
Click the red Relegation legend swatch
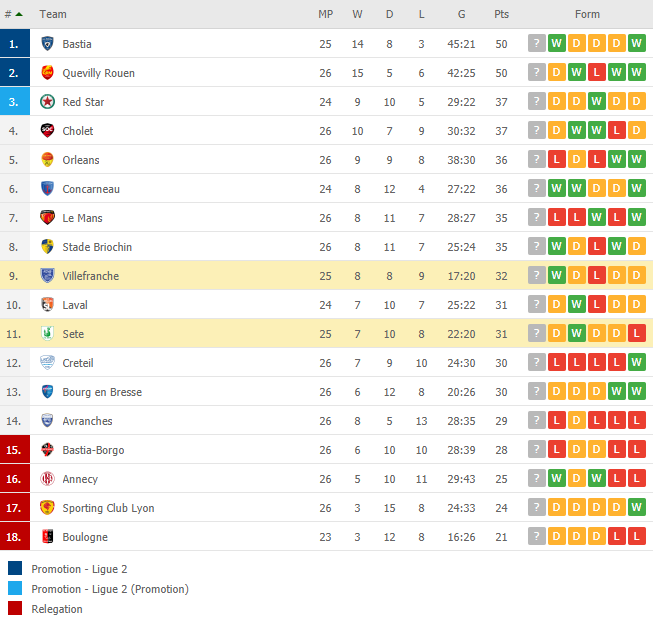click(15, 608)
